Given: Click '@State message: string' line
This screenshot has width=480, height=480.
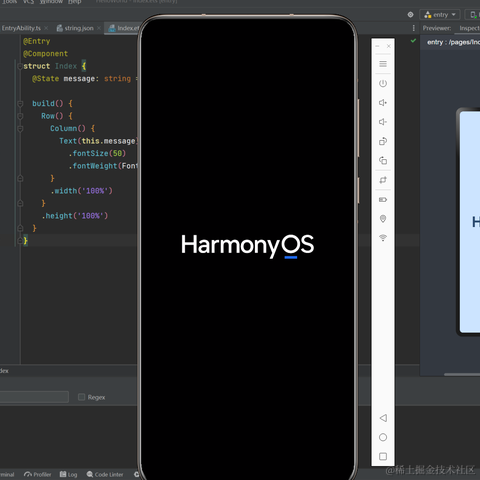Looking at the screenshot, I should 81,79.
